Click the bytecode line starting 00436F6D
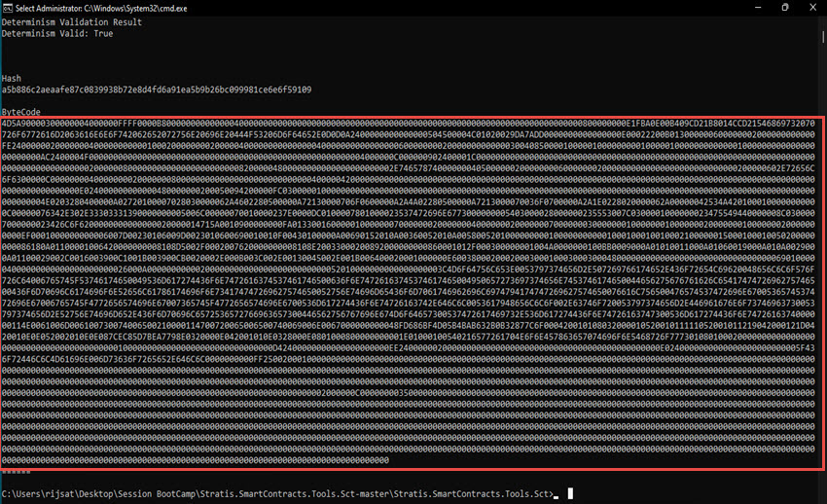827x504 pixels. pos(409,292)
